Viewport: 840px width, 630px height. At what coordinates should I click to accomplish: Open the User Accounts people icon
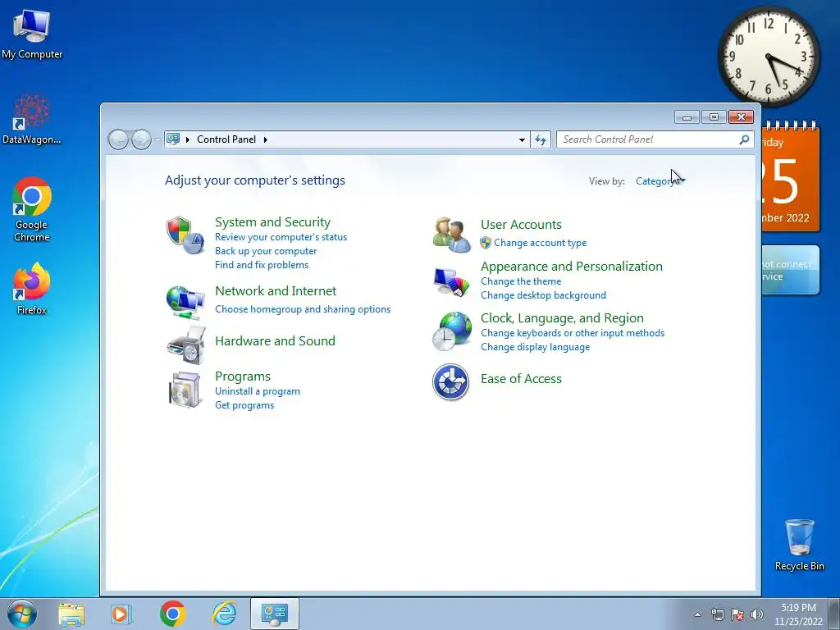coord(451,234)
